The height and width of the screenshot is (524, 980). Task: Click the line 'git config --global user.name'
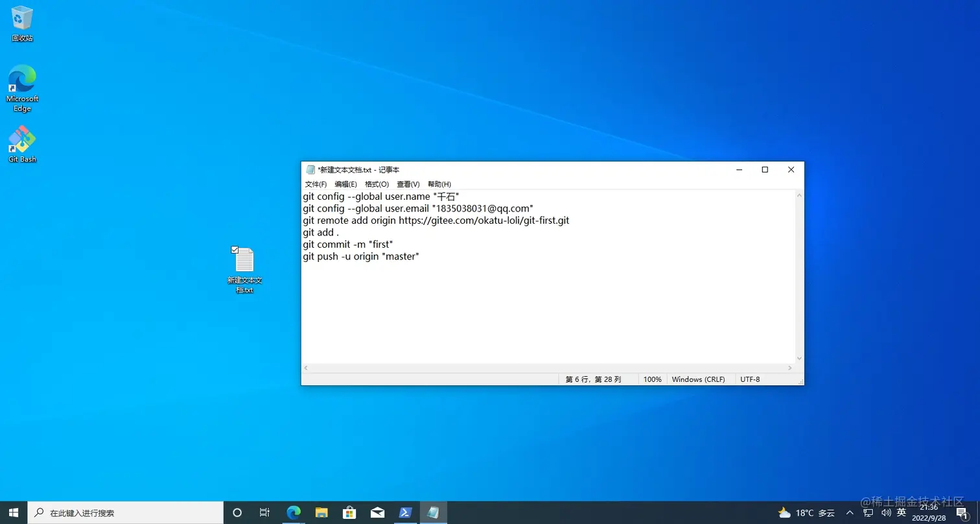coord(381,196)
